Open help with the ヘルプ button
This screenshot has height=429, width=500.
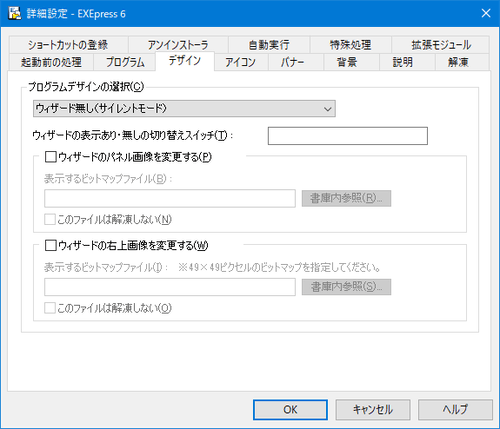(455, 410)
